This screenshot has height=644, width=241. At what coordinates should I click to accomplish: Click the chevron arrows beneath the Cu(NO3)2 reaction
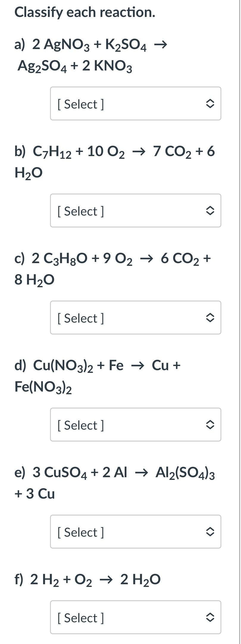tap(210, 425)
